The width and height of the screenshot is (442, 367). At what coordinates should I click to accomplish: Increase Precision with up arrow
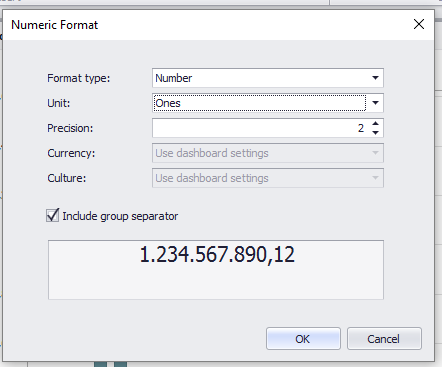point(376,124)
